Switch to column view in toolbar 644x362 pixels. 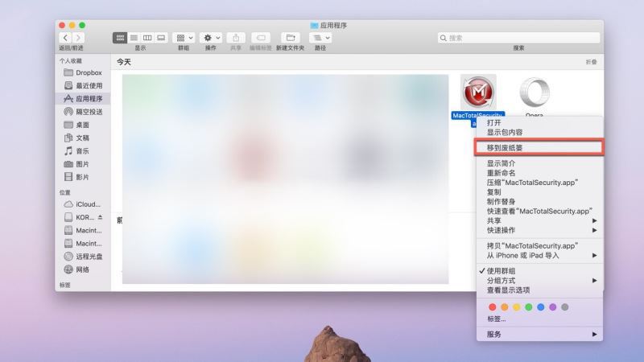click(147, 38)
